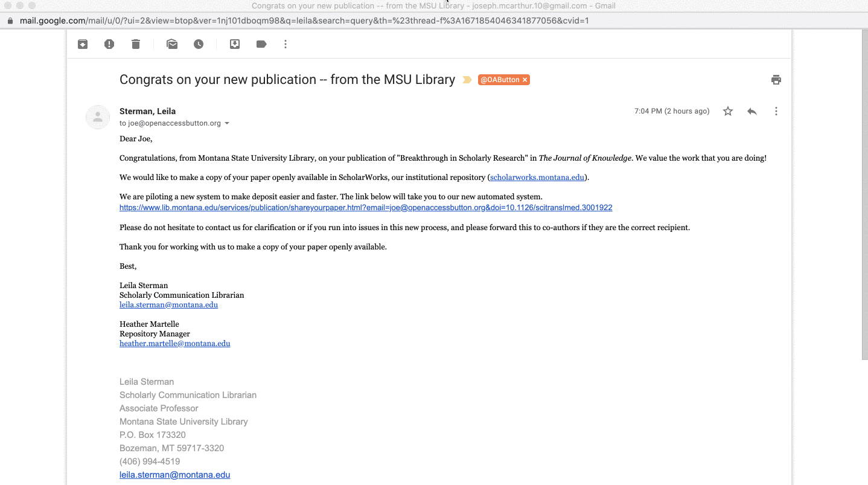Print the conversation with the printer icon

click(776, 80)
